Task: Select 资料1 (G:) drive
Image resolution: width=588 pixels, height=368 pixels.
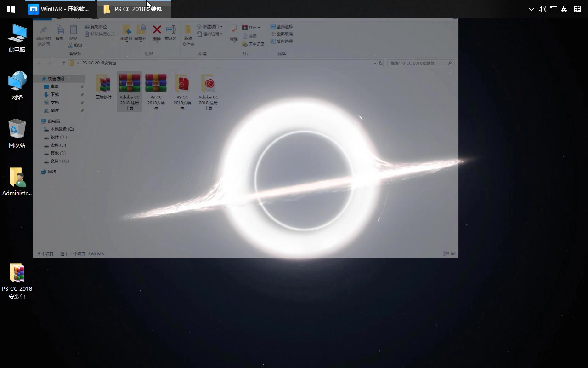Action: (x=56, y=161)
